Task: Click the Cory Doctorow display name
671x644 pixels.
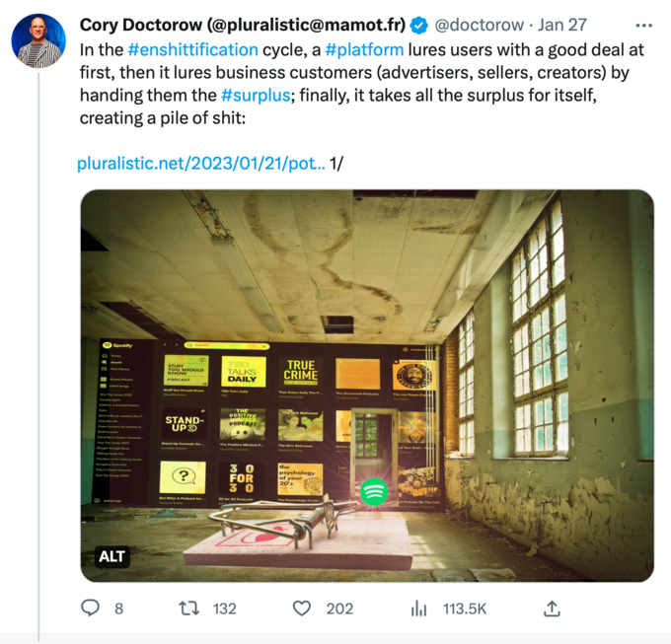Action: click(x=242, y=25)
